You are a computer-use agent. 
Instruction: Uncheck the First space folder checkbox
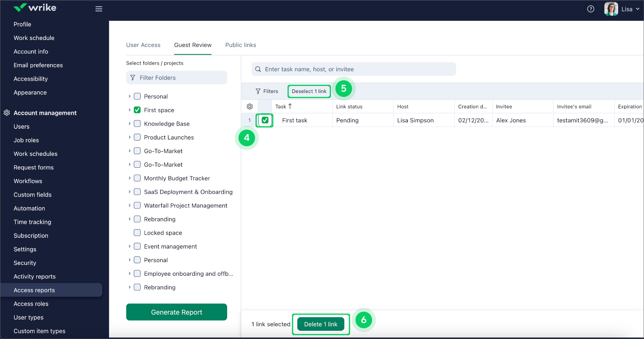pos(137,110)
